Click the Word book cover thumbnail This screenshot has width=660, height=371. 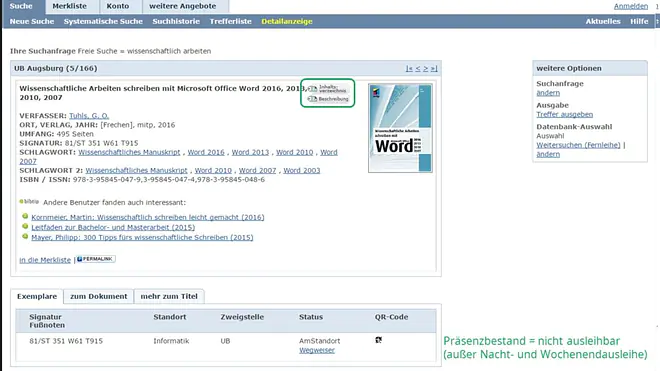pyautogui.click(x=400, y=128)
